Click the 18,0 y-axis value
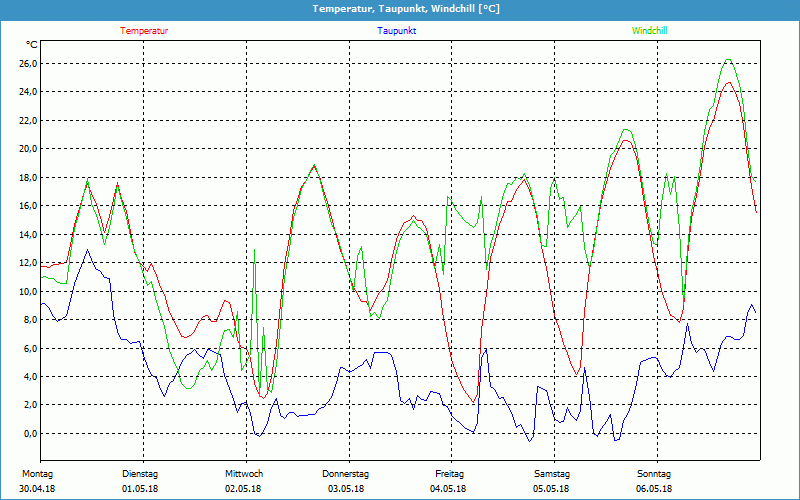This screenshot has width=800, height=500. pyautogui.click(x=28, y=178)
